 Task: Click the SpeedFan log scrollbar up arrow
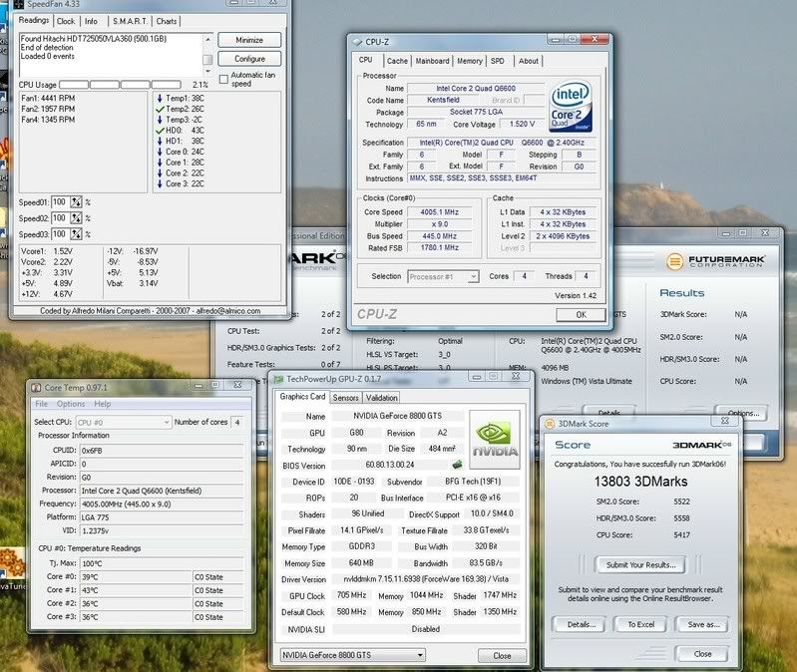(207, 39)
